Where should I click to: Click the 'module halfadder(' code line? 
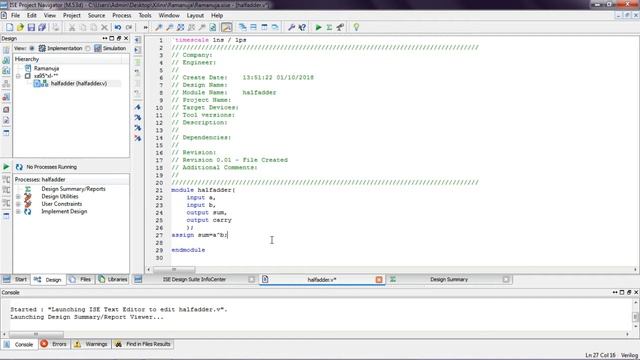pos(203,190)
